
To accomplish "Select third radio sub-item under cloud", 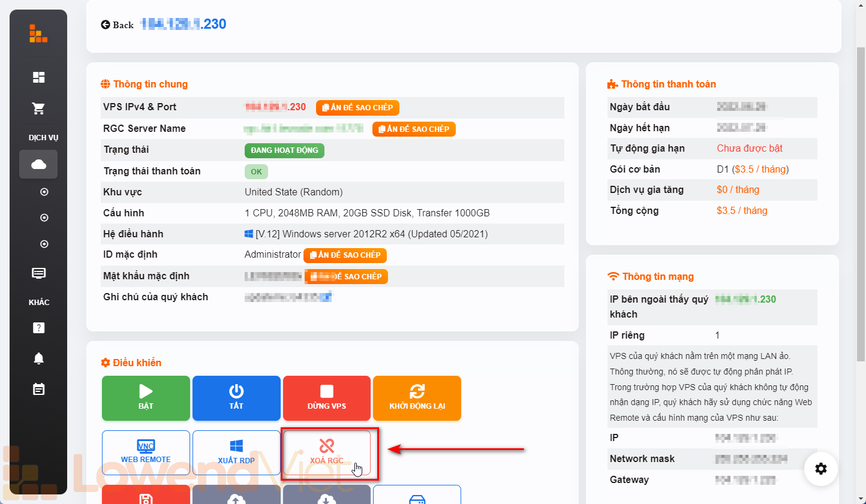I will [x=44, y=245].
